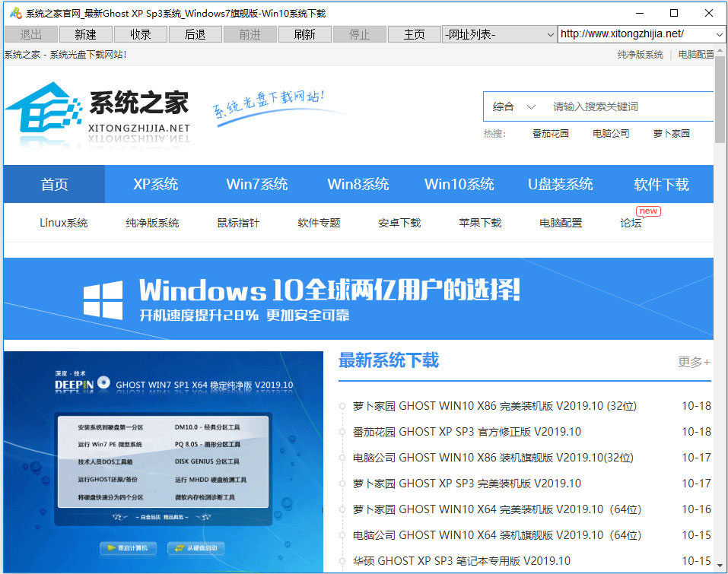Open 苹果下载 submenu item
Viewport: 728px width, 574px height.
[x=480, y=223]
